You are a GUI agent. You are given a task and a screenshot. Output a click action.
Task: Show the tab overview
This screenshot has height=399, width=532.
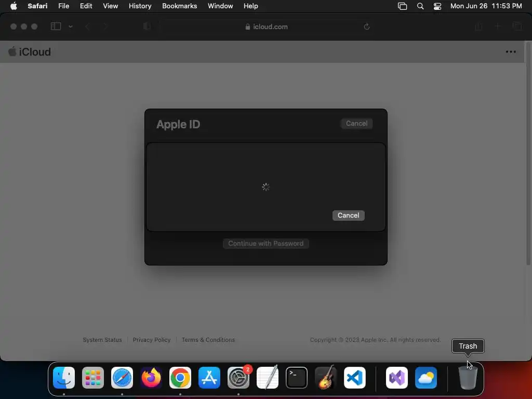(x=517, y=26)
